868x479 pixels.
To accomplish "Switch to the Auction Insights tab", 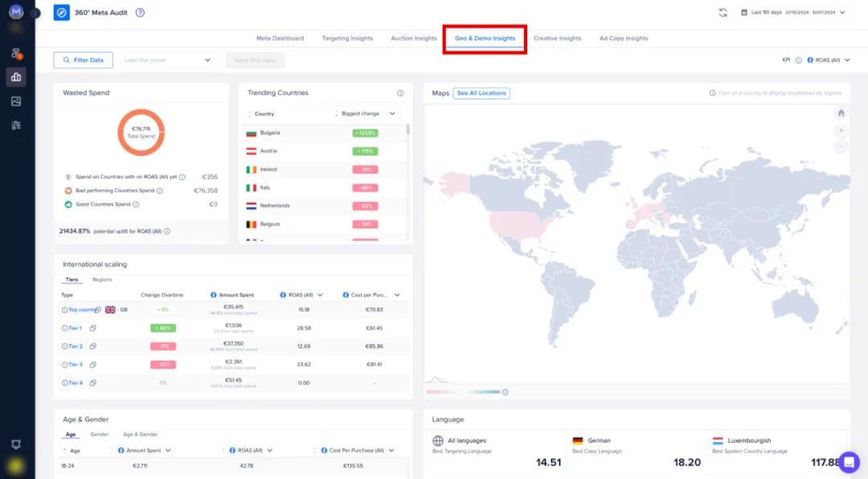I will (x=414, y=39).
